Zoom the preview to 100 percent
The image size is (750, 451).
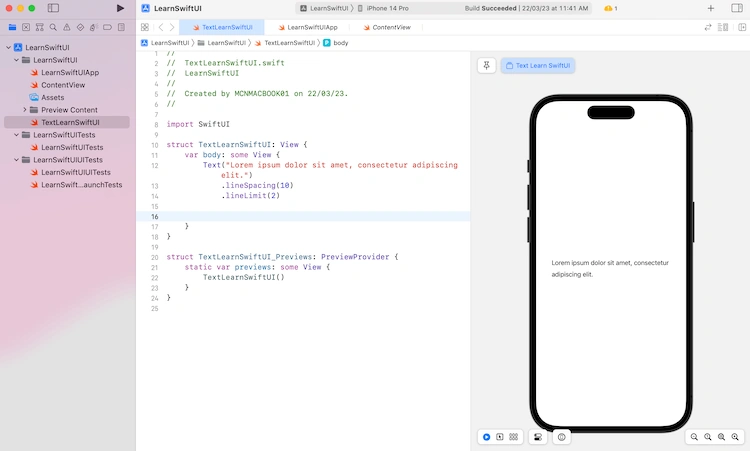tap(708, 437)
